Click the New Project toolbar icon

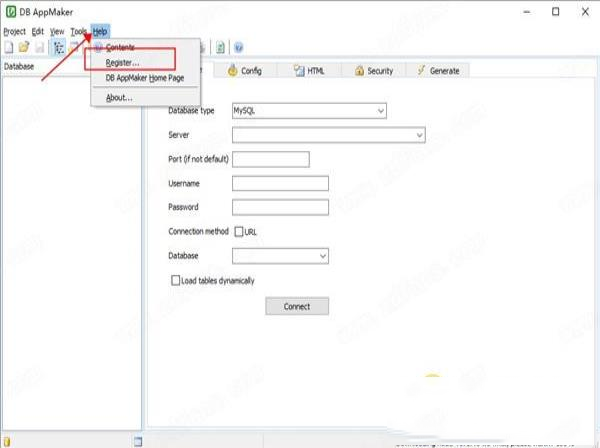pos(9,47)
